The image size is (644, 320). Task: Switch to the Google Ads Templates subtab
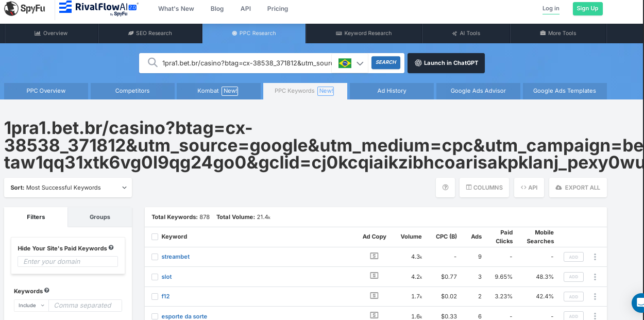pos(565,91)
